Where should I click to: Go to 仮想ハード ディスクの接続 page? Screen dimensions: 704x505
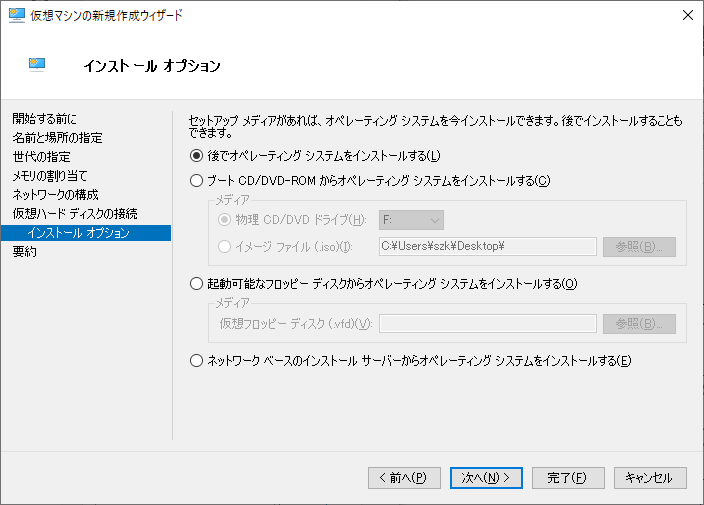(75, 214)
